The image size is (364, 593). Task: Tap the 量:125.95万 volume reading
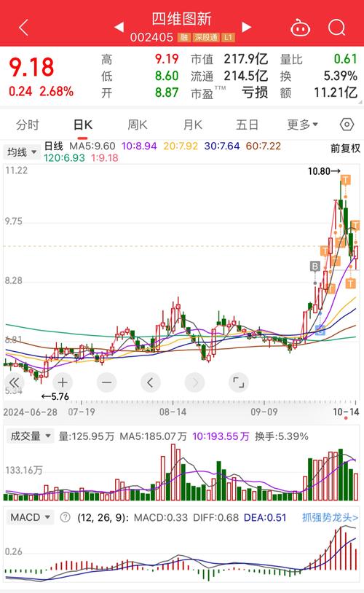[86, 436]
